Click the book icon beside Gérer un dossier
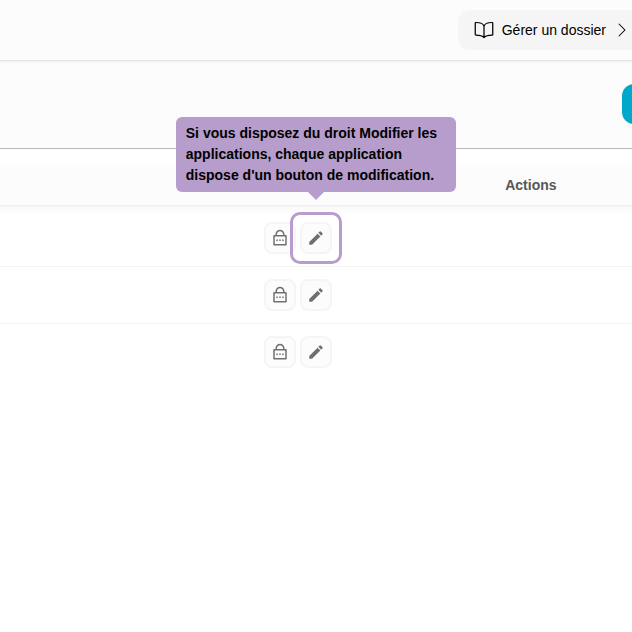Viewport: 632px width, 632px height. (x=484, y=30)
